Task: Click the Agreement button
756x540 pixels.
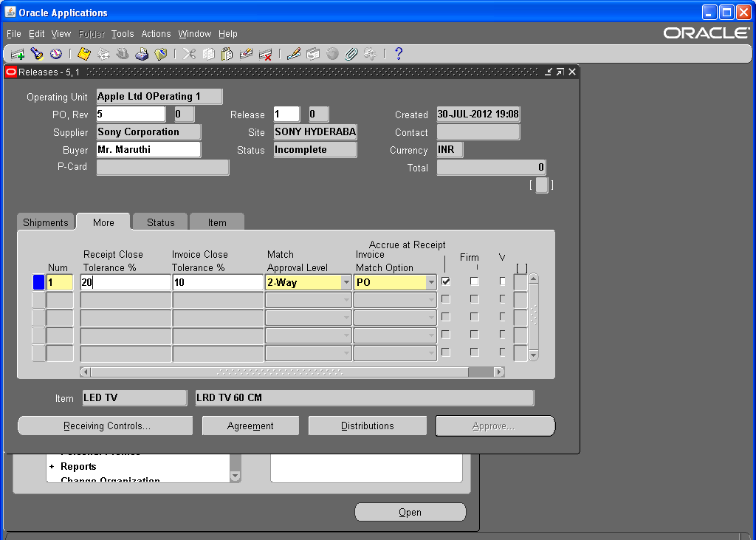Action: 250,425
